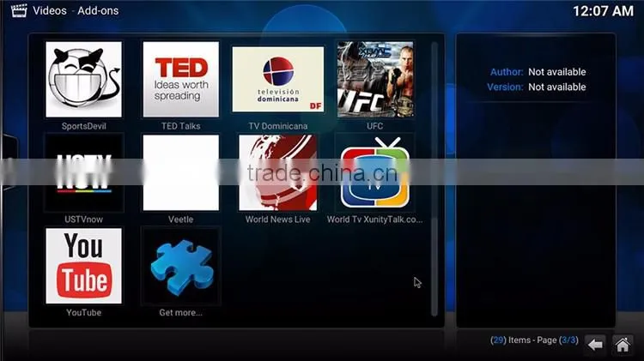Launch the World News Live add-on icon
This screenshot has height=361, width=644.
(x=278, y=172)
